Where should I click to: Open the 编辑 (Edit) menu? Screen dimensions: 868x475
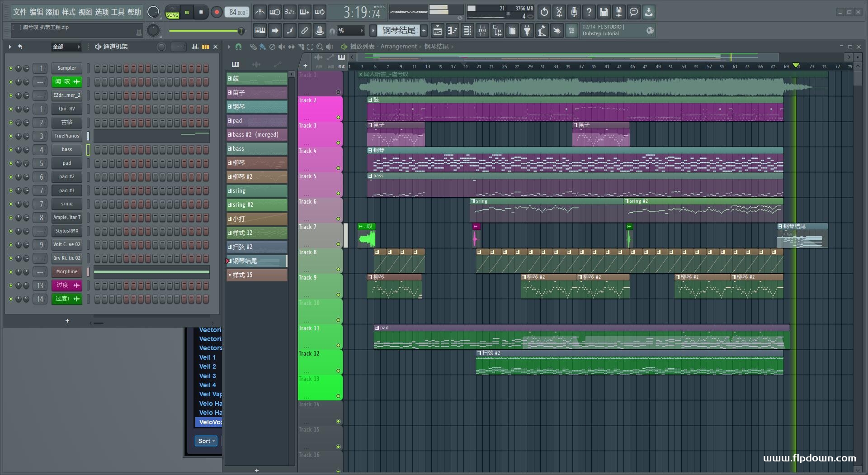pos(36,12)
